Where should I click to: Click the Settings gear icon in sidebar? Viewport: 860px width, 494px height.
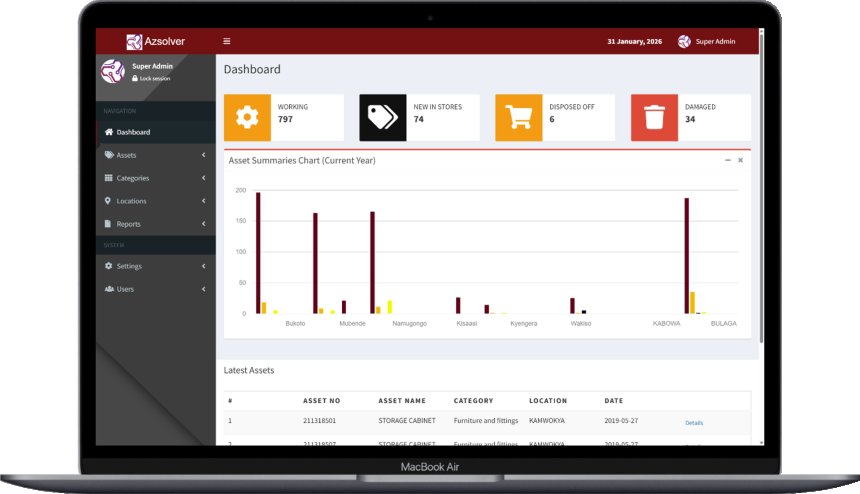[x=109, y=266]
